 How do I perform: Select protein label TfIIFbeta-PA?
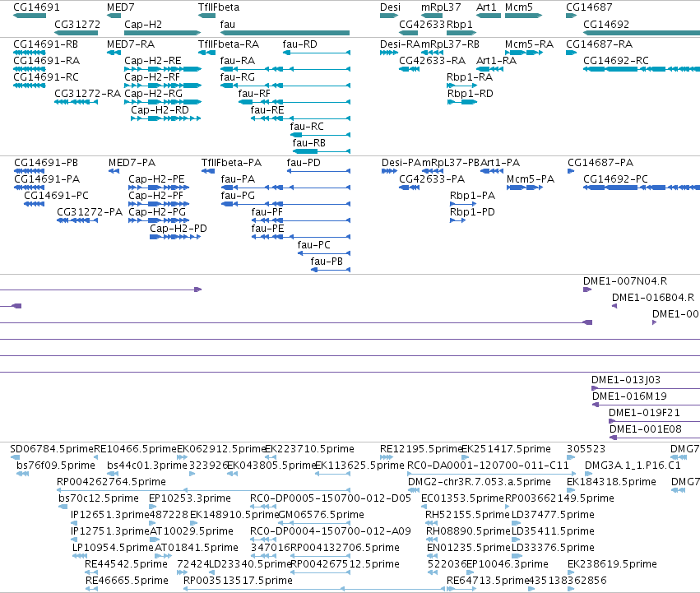(x=231, y=163)
